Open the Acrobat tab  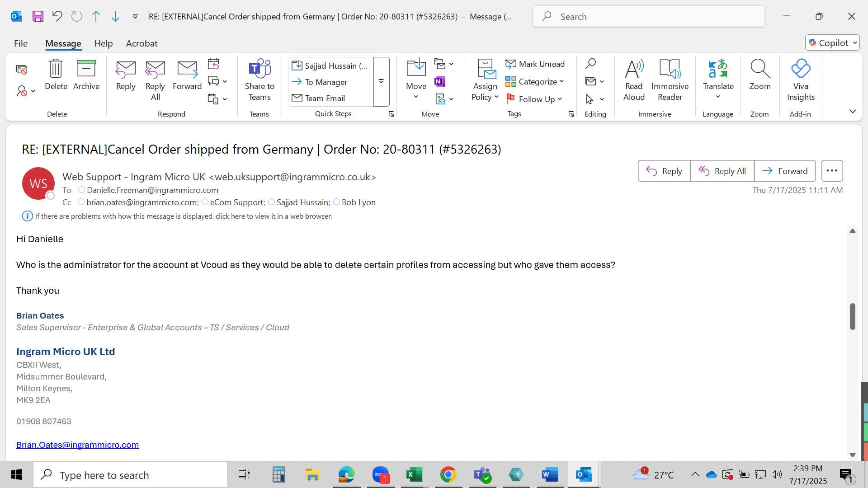(x=142, y=43)
